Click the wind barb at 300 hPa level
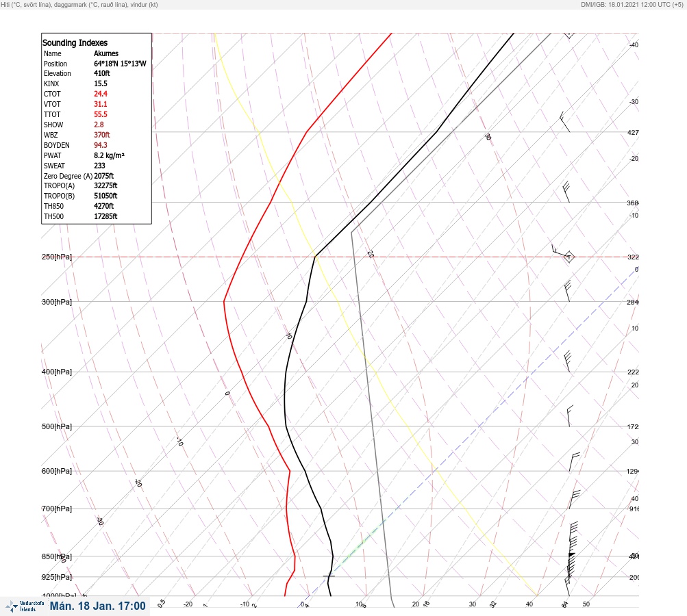This screenshot has height=616, width=687. [x=568, y=291]
